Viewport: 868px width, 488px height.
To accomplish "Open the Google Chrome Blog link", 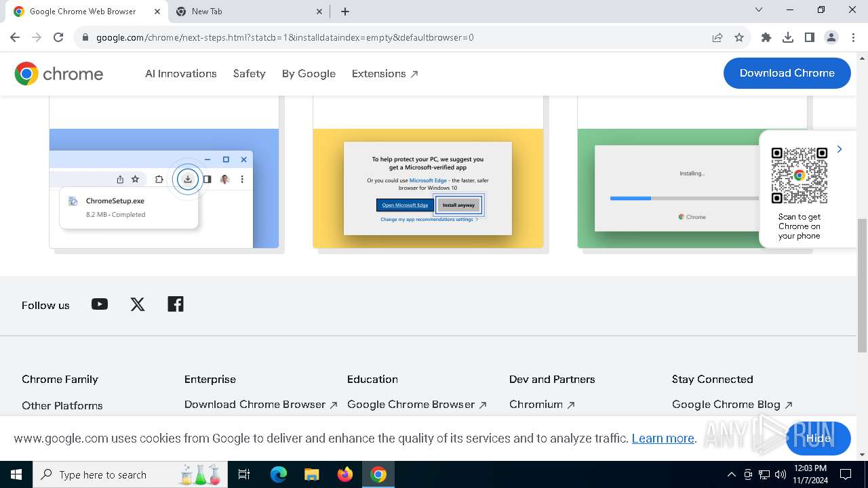I will point(732,405).
